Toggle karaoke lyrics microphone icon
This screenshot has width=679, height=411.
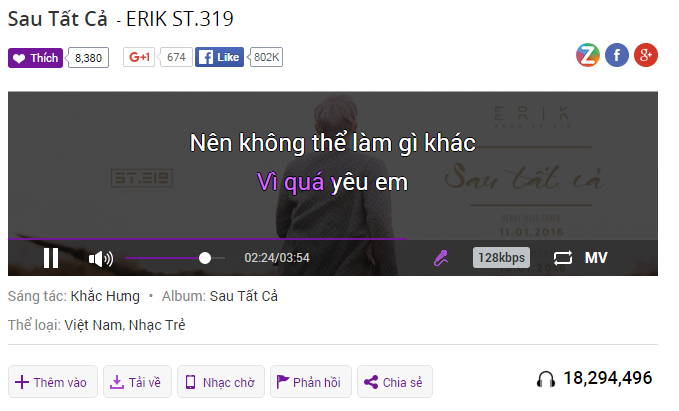tap(441, 258)
